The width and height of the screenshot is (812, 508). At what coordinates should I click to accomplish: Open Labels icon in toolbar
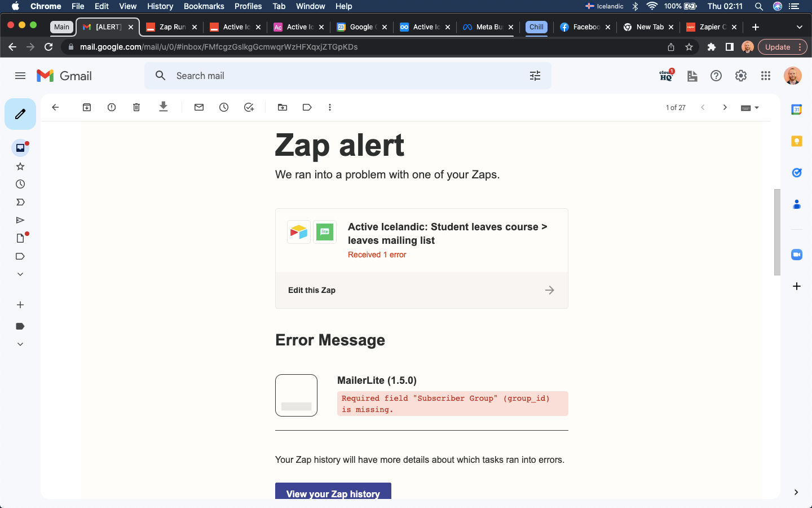307,107
